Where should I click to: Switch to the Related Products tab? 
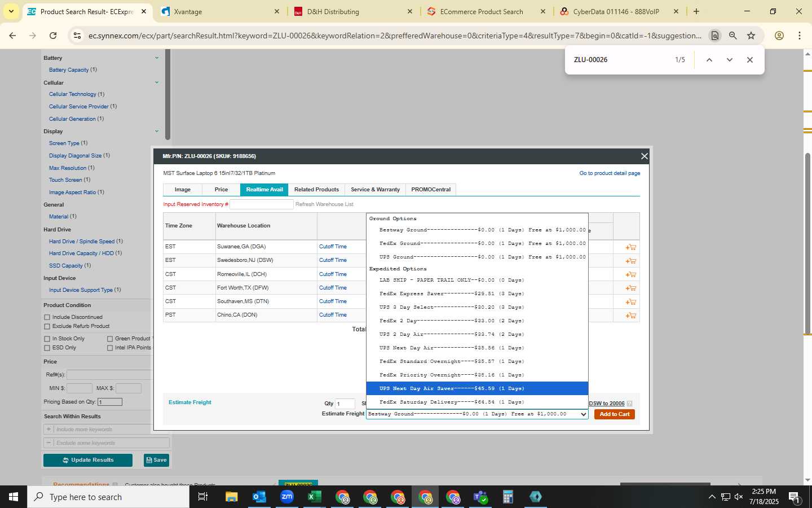(x=316, y=190)
